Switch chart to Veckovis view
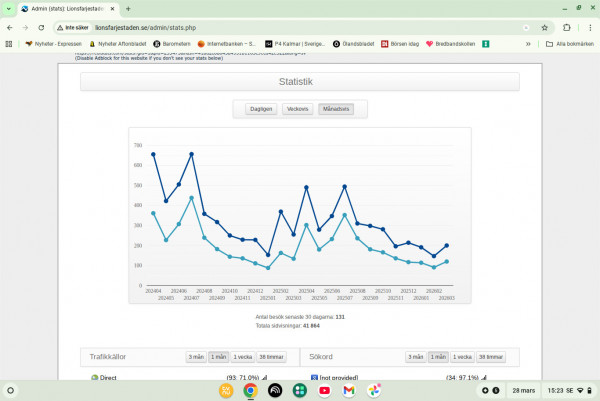This screenshot has width=600, height=401. click(x=297, y=108)
